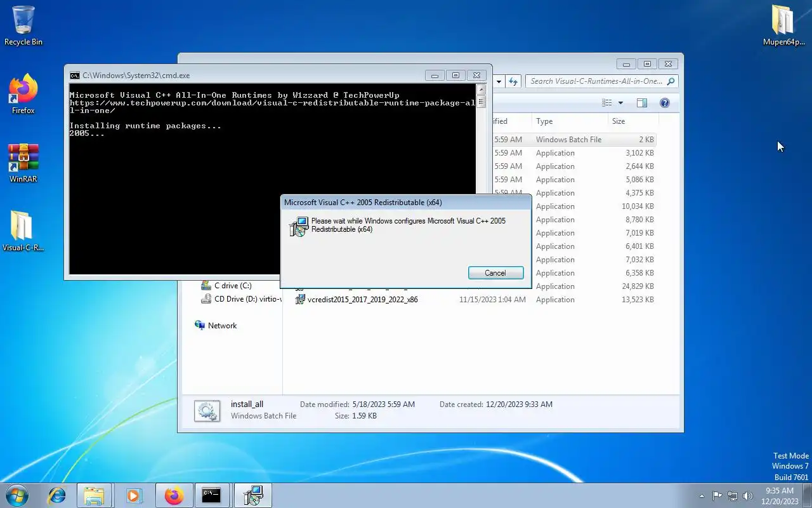This screenshot has width=812, height=508.
Task: Minimize the cmd.exe window
Action: tap(435, 75)
